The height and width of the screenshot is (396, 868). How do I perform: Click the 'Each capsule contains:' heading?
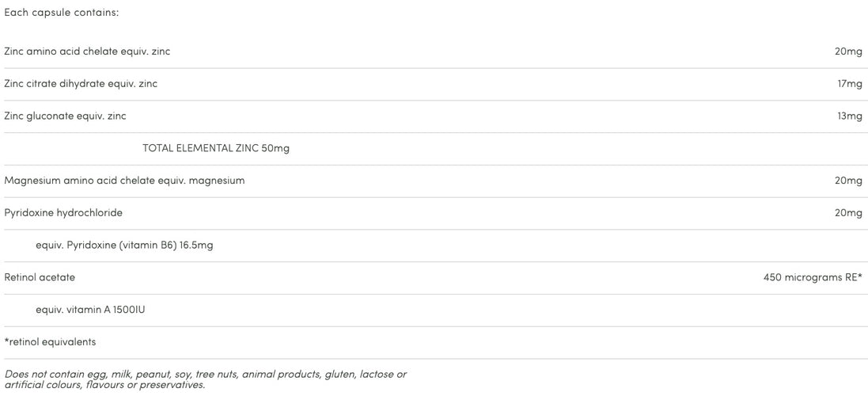pyautogui.click(x=62, y=13)
